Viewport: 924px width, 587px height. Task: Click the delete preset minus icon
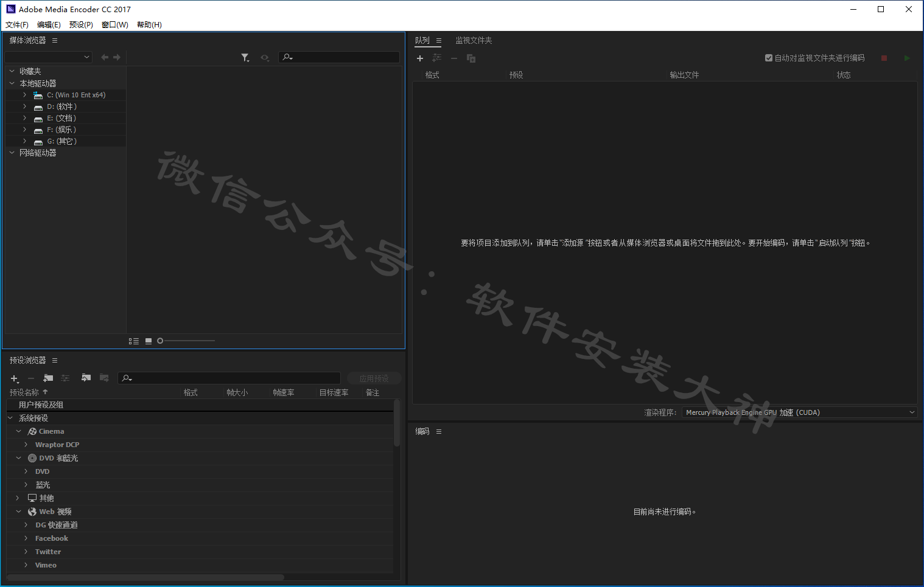pos(31,378)
